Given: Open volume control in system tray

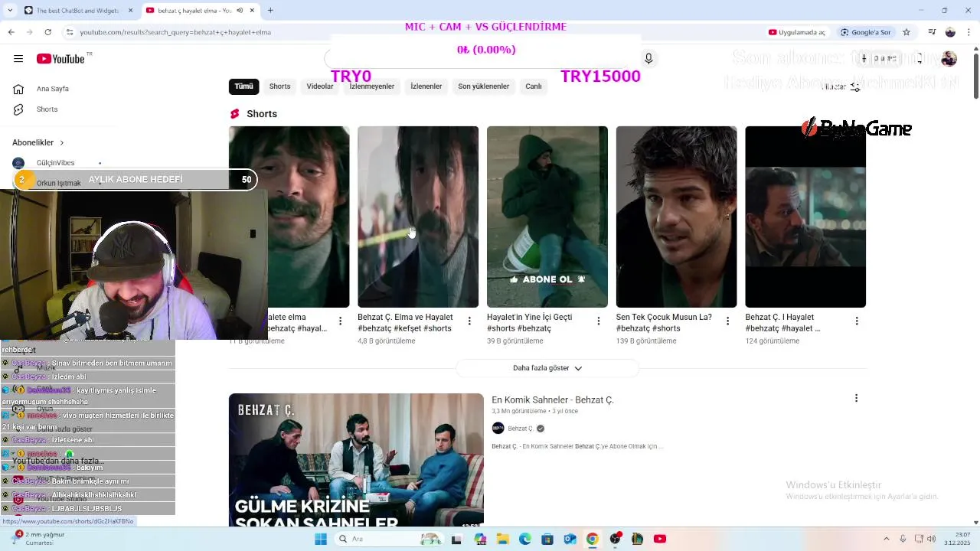Looking at the screenshot, I should tap(931, 539).
